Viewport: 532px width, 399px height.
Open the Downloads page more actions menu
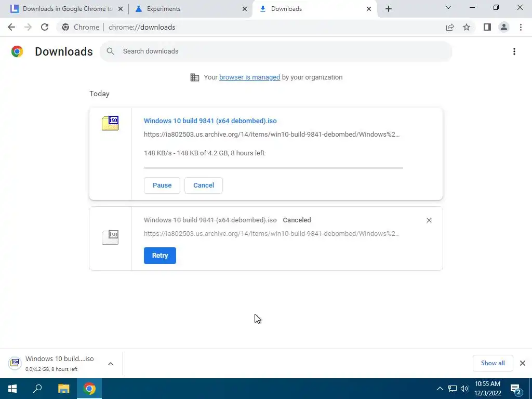point(514,51)
